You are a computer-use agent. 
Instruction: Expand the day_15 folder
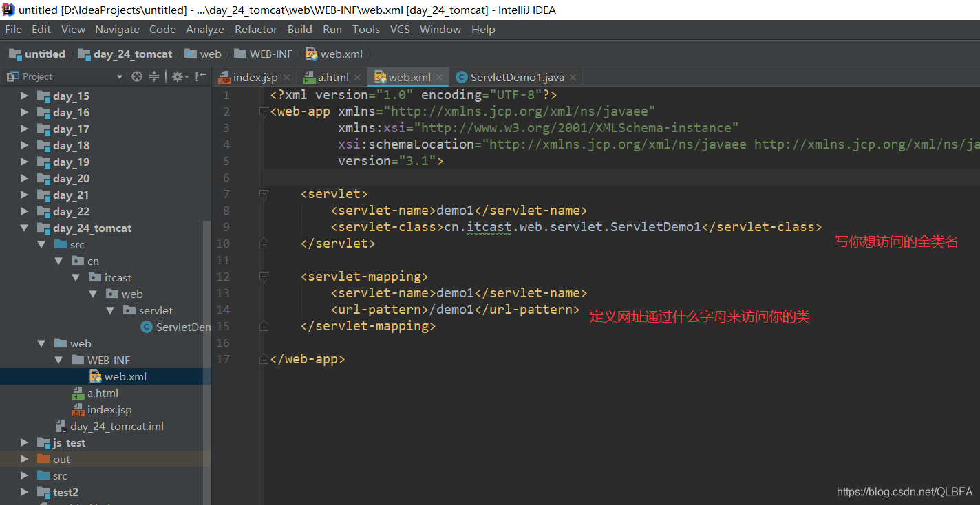[24, 96]
